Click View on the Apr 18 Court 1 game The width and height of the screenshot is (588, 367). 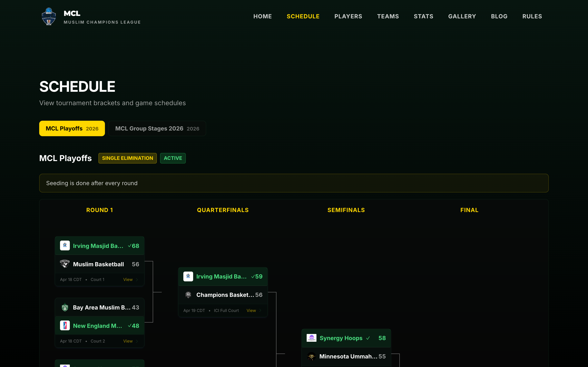pos(128,279)
